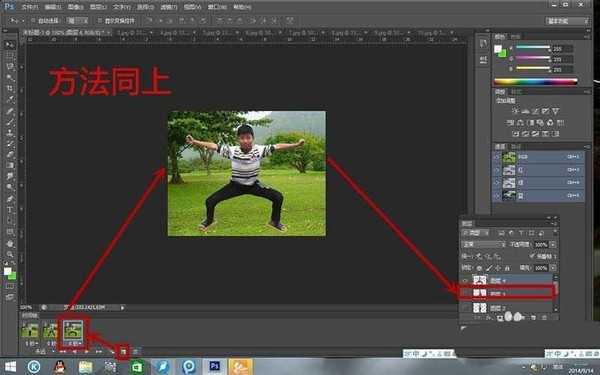Open QQ penguin icon in taskbar
The height and width of the screenshot is (375, 600).
pos(59,367)
